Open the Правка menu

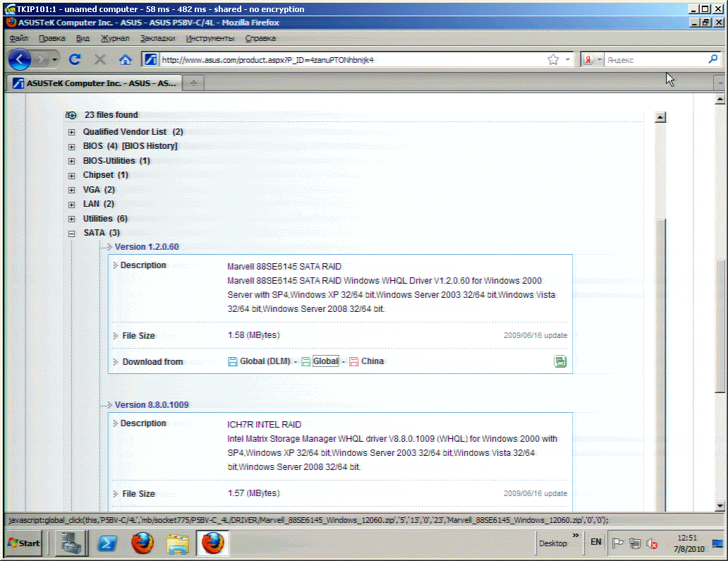pyautogui.click(x=51, y=38)
